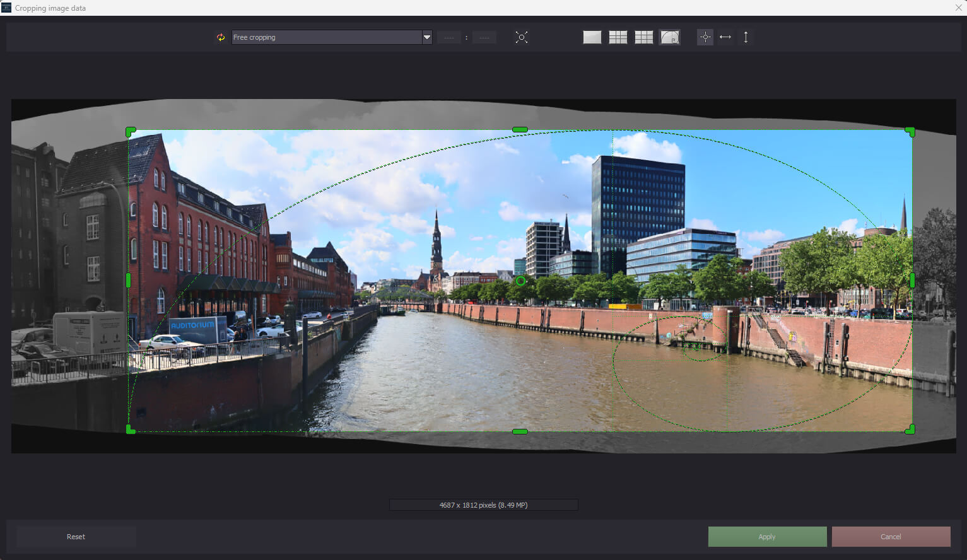Screen dimensions: 967x560
Task: Click the vertical arrow icon in the toolbar
Action: click(746, 37)
